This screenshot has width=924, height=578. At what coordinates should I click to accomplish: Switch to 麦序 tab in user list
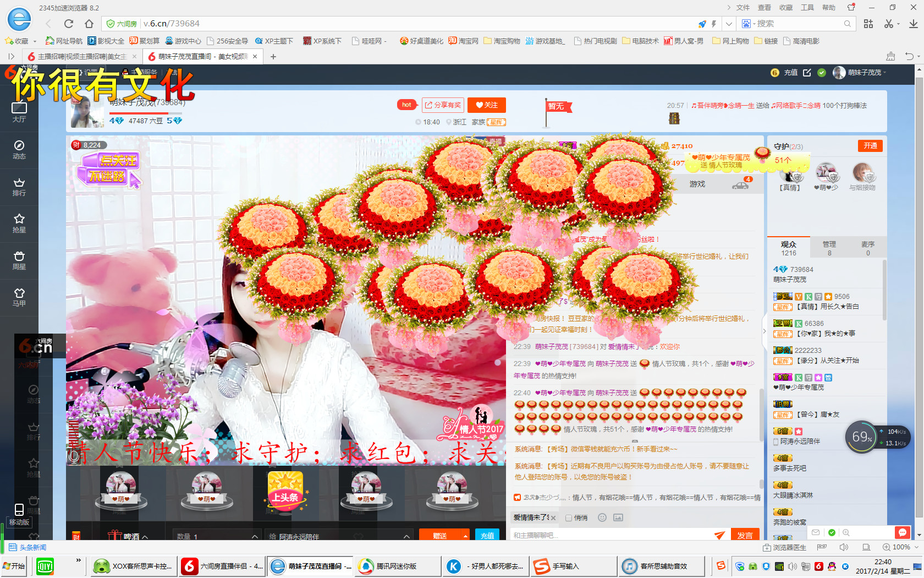pos(867,248)
